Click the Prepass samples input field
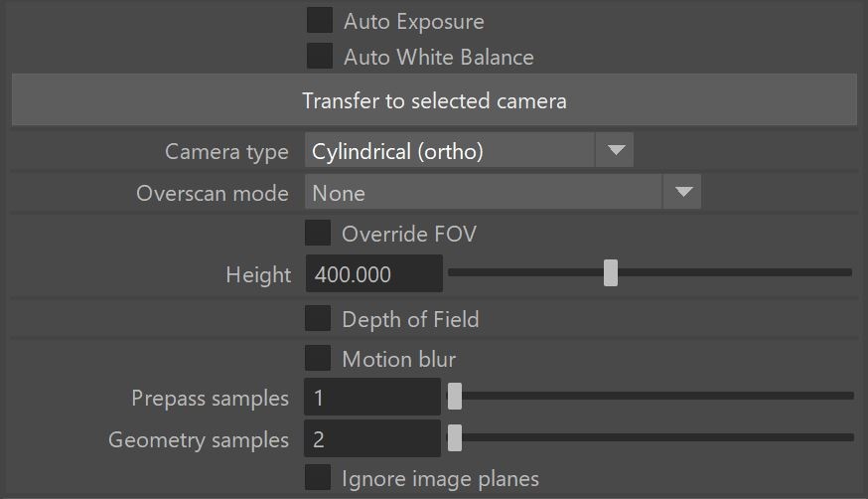Viewport: 868px width, 499px height. pyautogui.click(x=372, y=397)
